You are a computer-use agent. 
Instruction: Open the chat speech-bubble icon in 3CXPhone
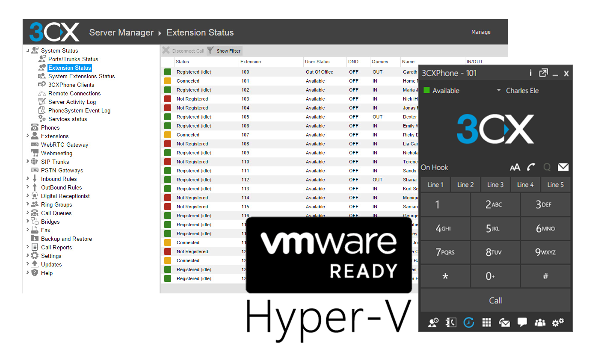(522, 323)
